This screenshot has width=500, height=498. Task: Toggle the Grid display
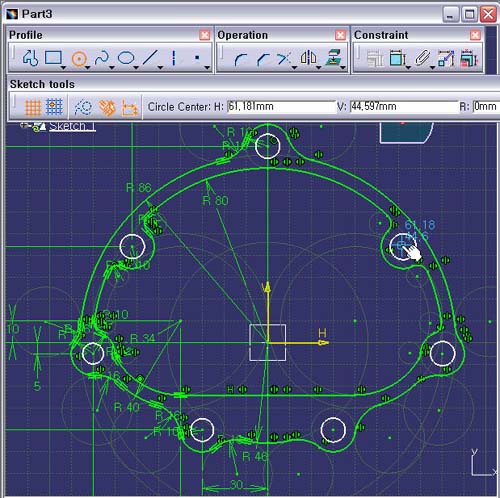click(x=33, y=107)
